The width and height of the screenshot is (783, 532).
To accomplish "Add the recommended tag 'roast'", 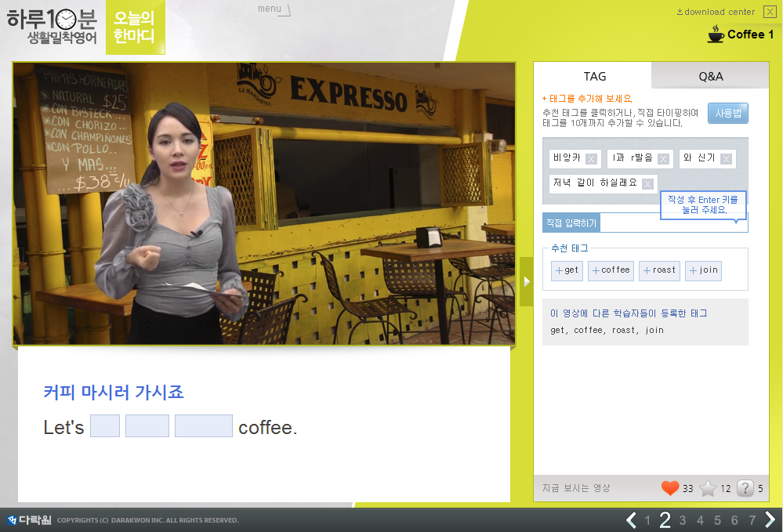I will pos(659,270).
